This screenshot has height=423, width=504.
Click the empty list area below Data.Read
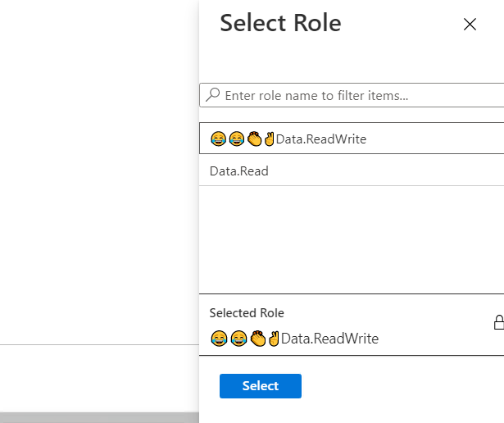click(x=352, y=239)
